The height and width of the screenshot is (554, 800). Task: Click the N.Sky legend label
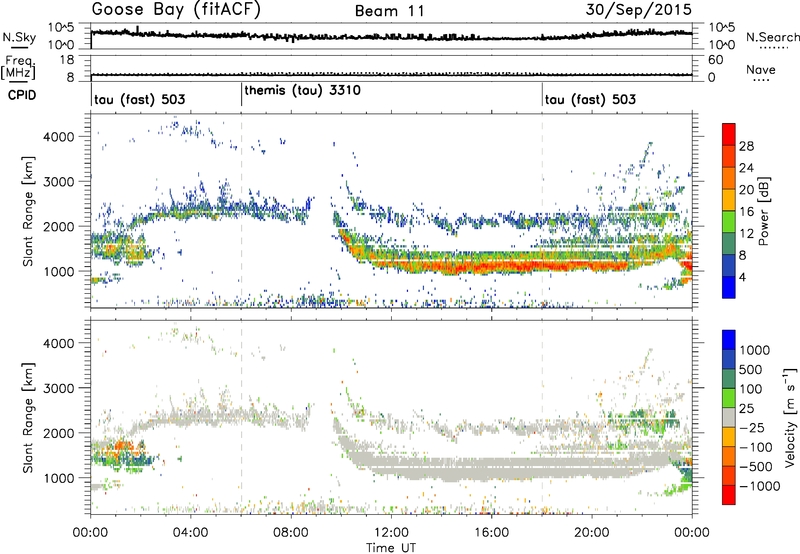coord(17,37)
